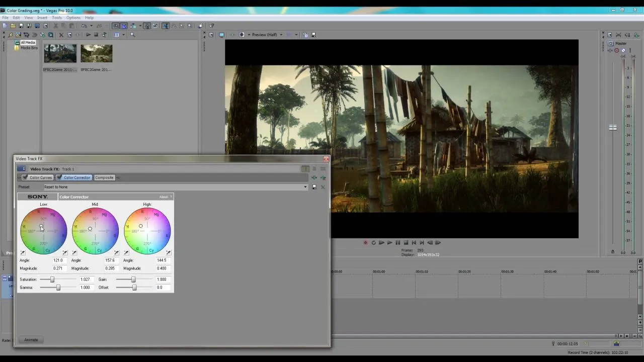Click the Composite button in the FX chain

pyautogui.click(x=104, y=177)
